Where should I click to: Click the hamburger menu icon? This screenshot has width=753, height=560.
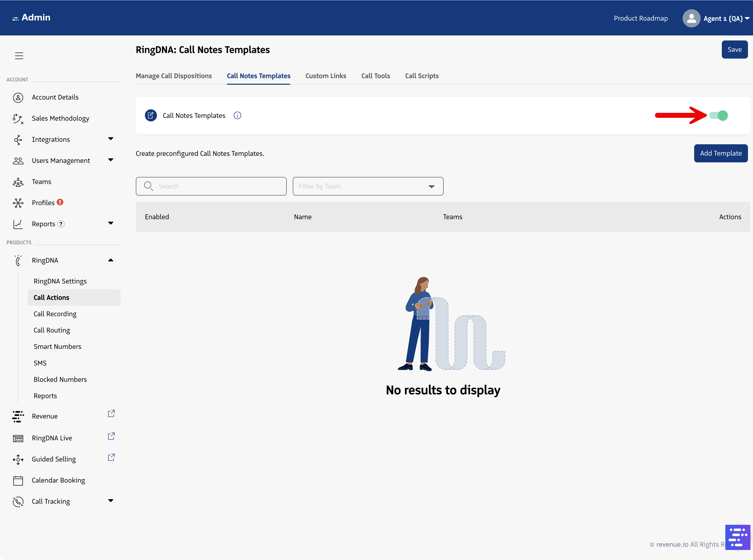click(19, 56)
